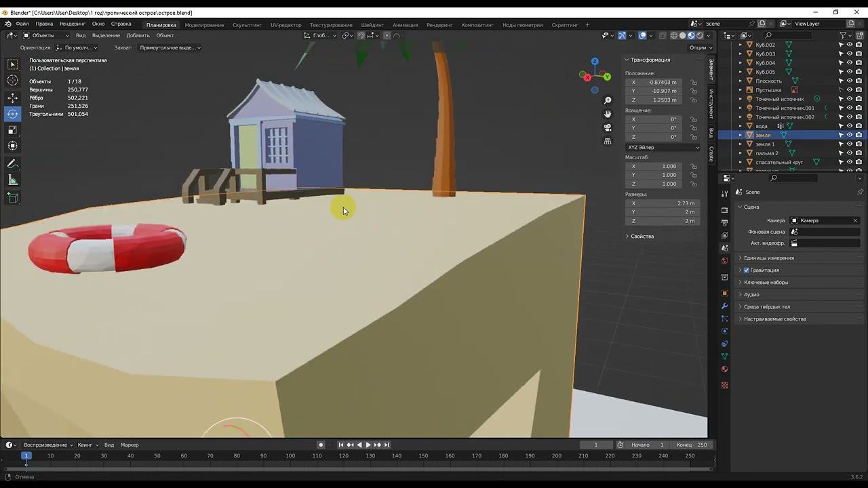Open the Modifiers wrench properties tab
868x488 pixels.
[724, 306]
